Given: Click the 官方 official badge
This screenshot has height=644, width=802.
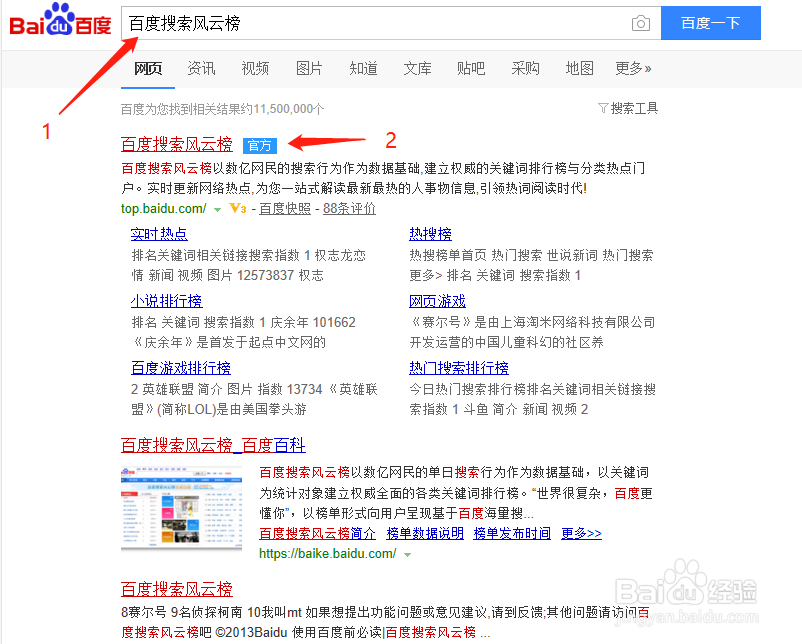Looking at the screenshot, I should (x=260, y=146).
